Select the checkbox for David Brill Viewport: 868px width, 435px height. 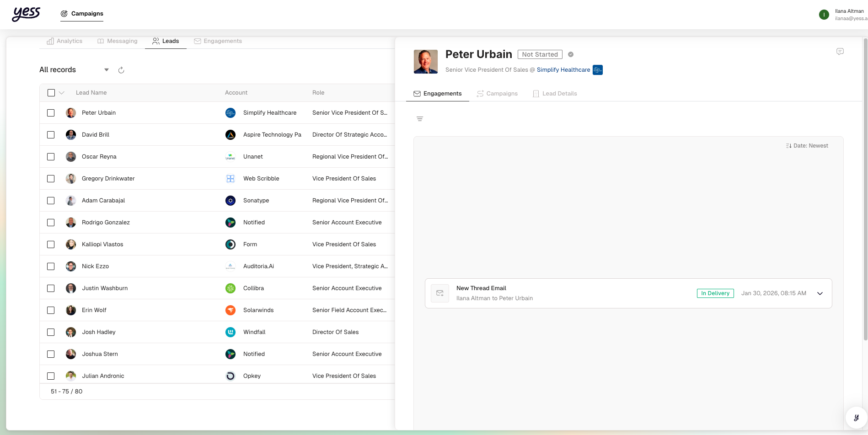(51, 135)
